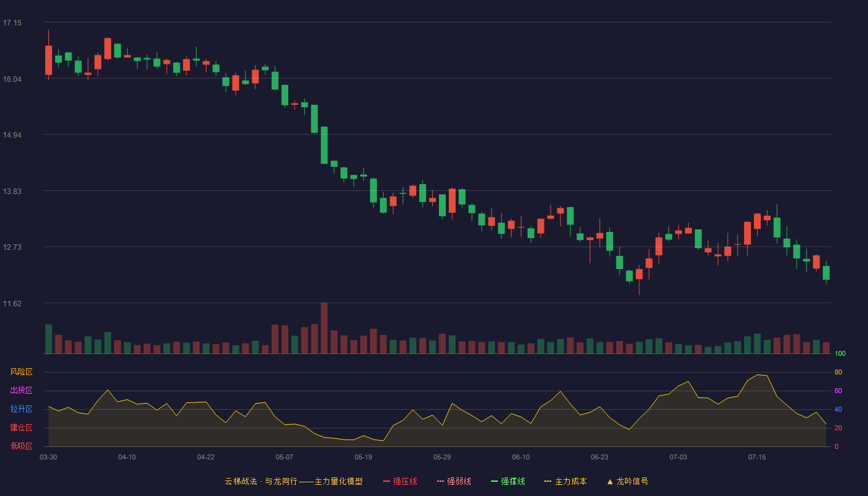Viewport: 868px width, 496px height.
Task: Click the 80 indicator axis value
Action: (838, 372)
